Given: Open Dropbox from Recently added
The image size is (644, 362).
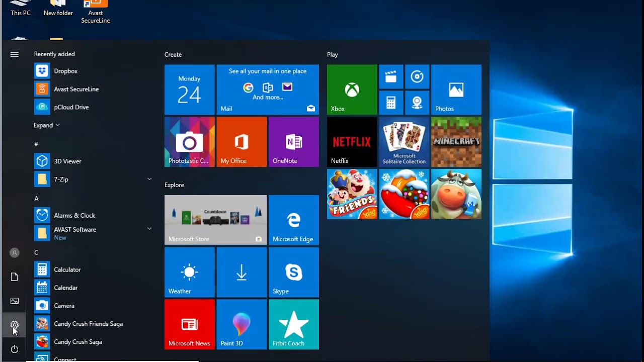Looking at the screenshot, I should [93, 71].
